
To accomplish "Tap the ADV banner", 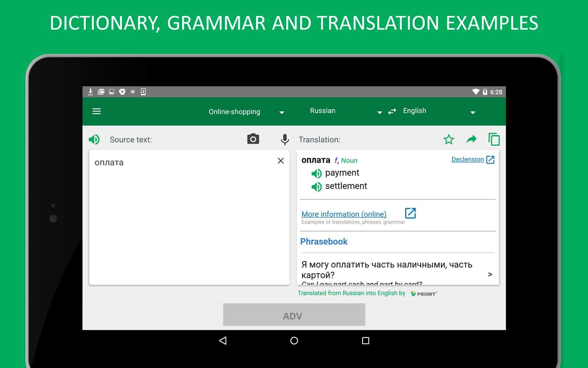I will 294,315.
